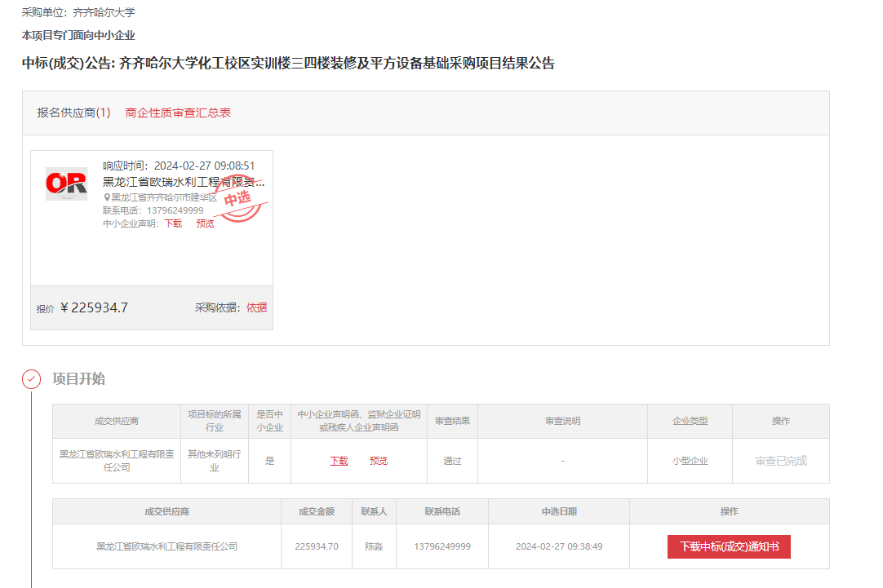Click the red 中选 stamp icon
The image size is (883, 588).
pyautogui.click(x=239, y=199)
